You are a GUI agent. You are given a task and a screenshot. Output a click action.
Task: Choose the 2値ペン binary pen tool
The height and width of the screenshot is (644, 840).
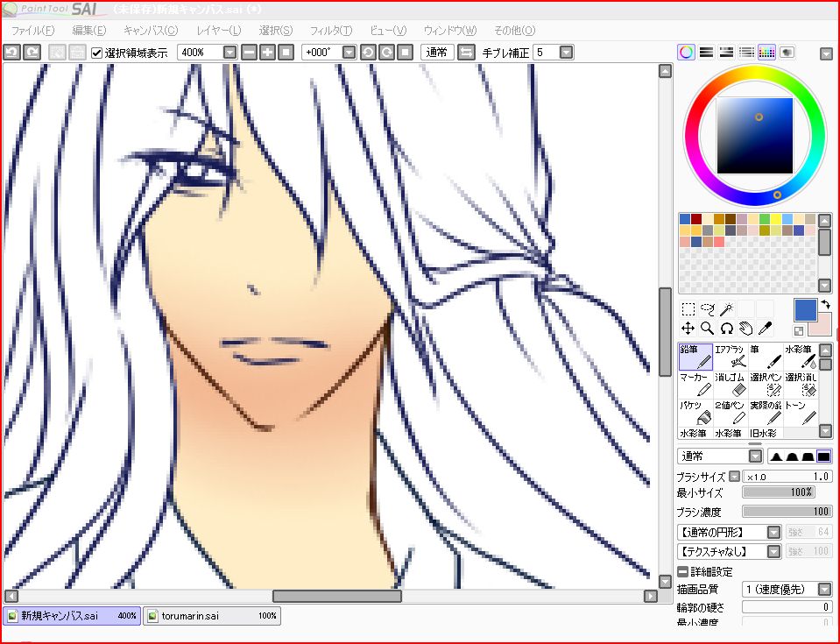click(x=731, y=413)
